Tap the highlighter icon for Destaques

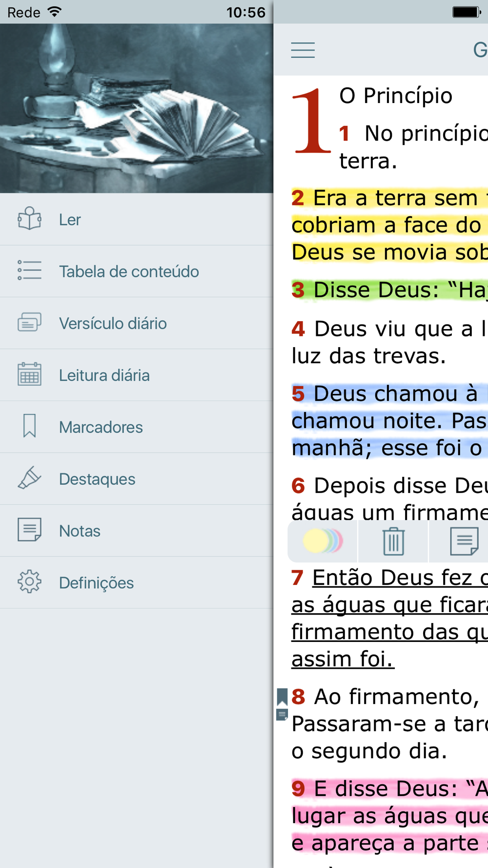(30, 478)
